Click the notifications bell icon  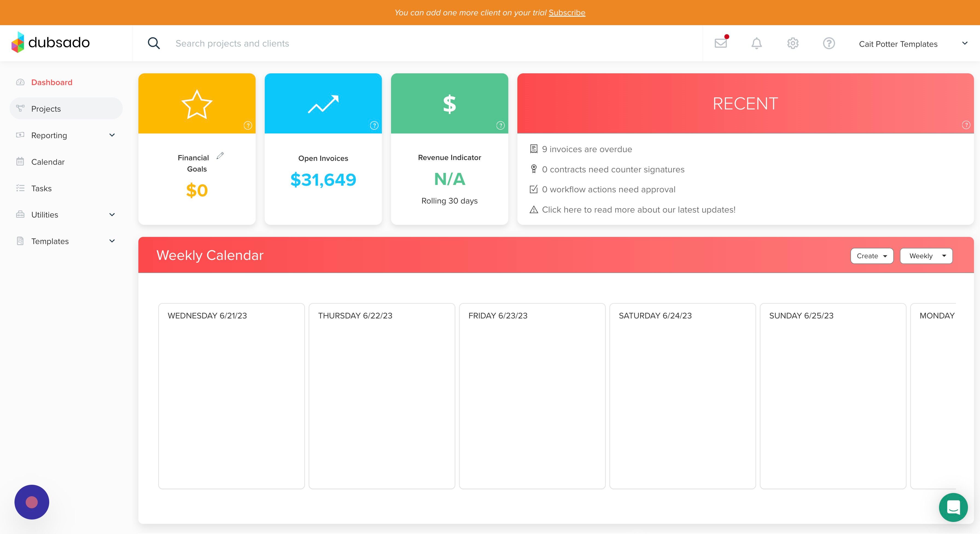[756, 43]
